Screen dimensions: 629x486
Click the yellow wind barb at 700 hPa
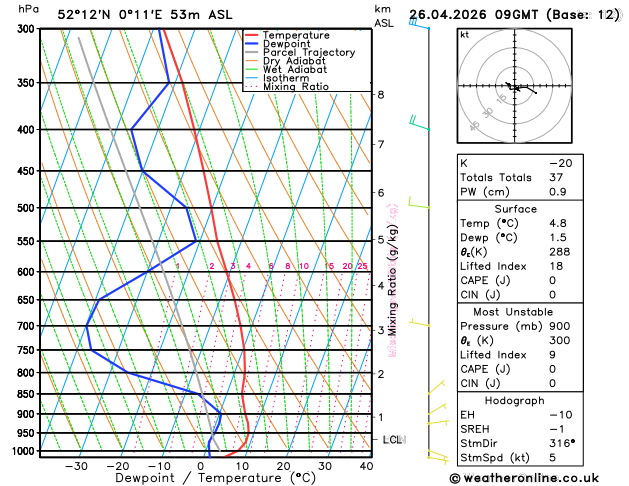pos(419,322)
